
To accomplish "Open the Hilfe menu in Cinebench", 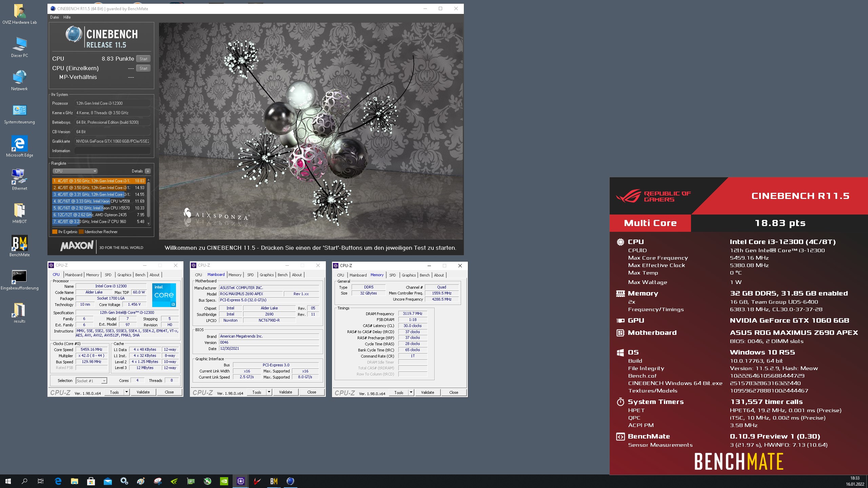I will [67, 17].
